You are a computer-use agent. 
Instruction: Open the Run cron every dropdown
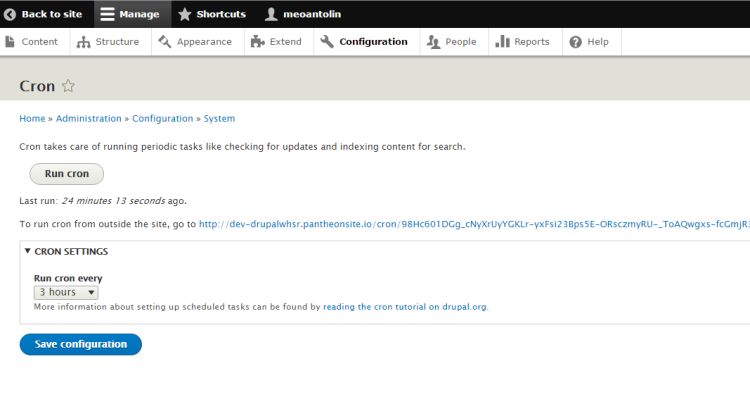[x=66, y=292]
